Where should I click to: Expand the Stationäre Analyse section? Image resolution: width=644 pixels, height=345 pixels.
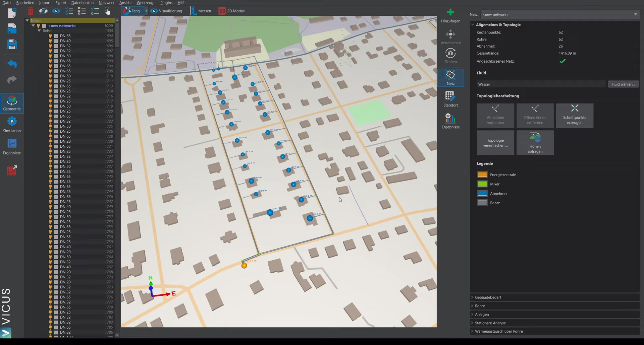click(x=555, y=323)
